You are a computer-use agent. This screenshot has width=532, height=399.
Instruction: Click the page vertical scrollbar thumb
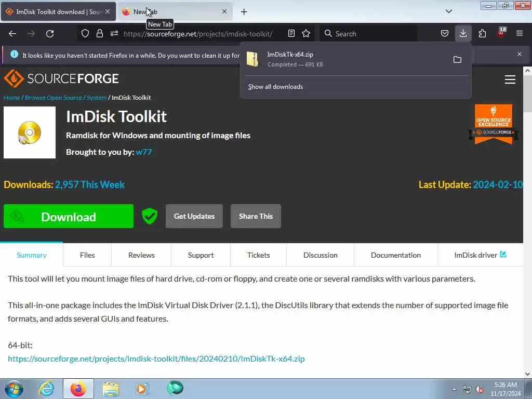point(527,95)
